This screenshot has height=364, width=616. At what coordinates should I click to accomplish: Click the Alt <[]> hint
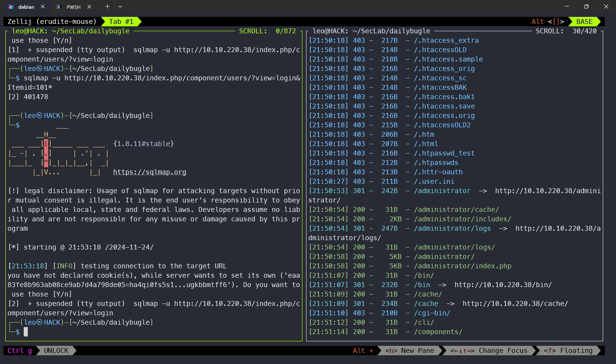coord(548,22)
